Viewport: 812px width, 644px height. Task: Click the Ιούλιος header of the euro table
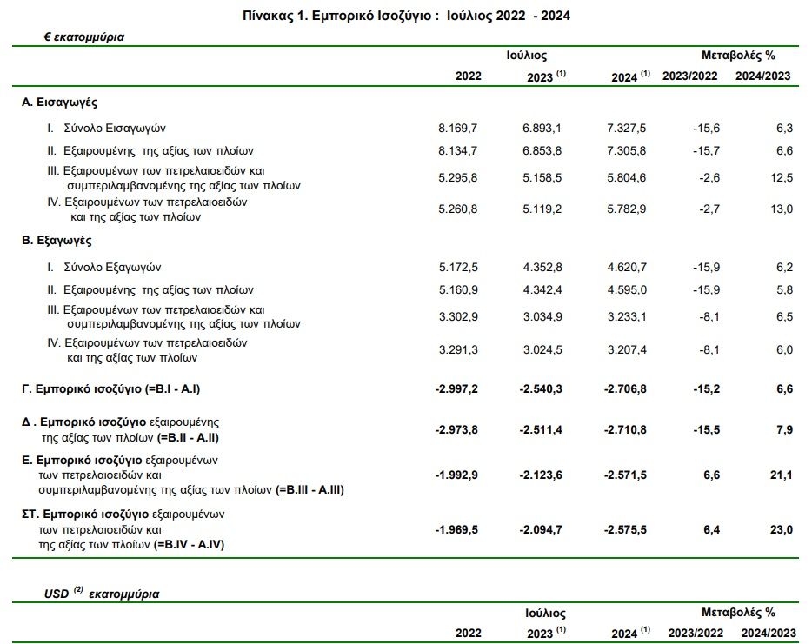click(526, 56)
